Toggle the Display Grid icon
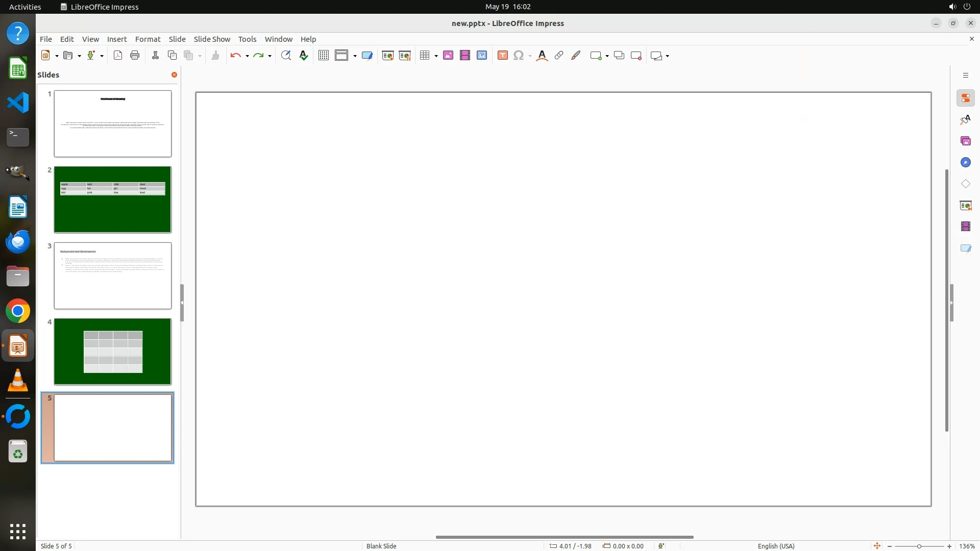This screenshot has width=980, height=551. (323, 56)
